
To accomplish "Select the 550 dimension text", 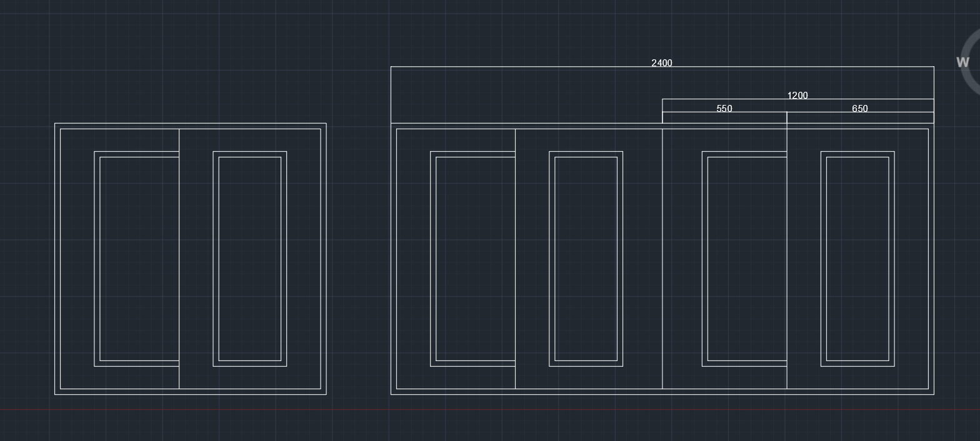I will 724,109.
